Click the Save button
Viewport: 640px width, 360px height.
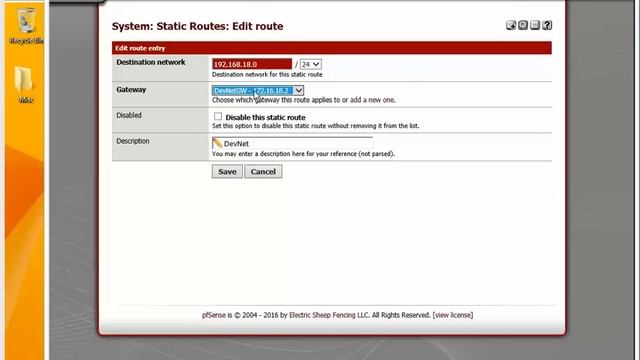coord(227,172)
